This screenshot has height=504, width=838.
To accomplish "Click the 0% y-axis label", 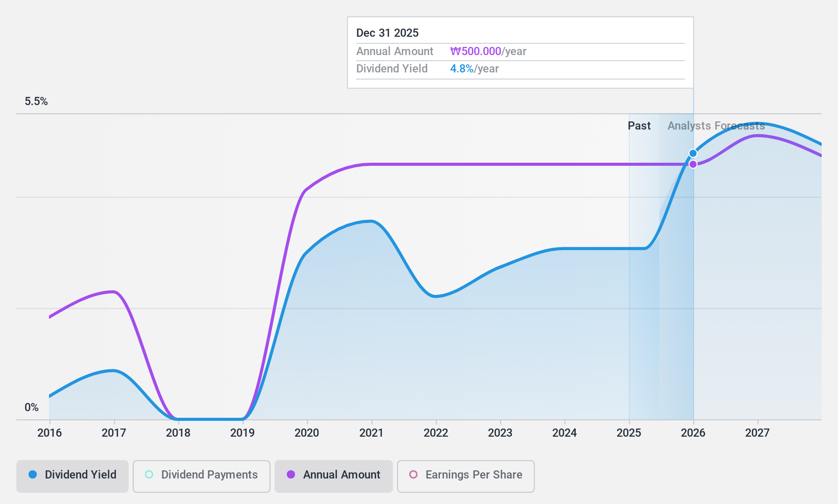I will (32, 408).
